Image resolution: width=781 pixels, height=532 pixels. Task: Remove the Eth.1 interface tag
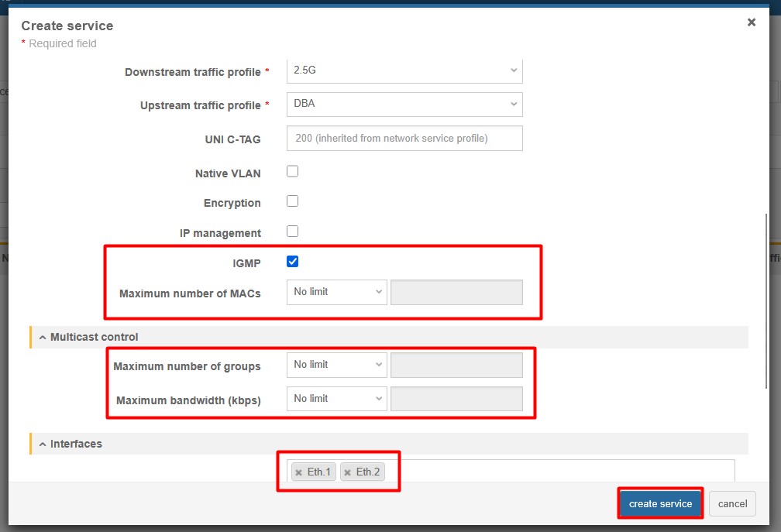pyautogui.click(x=299, y=472)
